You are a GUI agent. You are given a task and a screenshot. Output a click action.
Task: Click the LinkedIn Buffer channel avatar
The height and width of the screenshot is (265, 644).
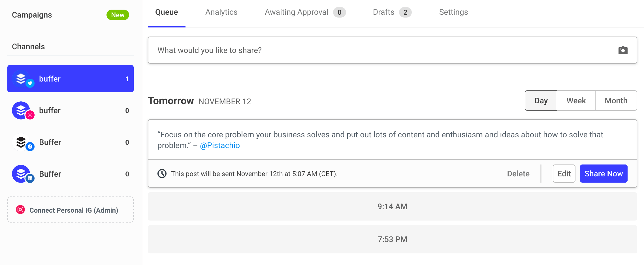(x=22, y=174)
